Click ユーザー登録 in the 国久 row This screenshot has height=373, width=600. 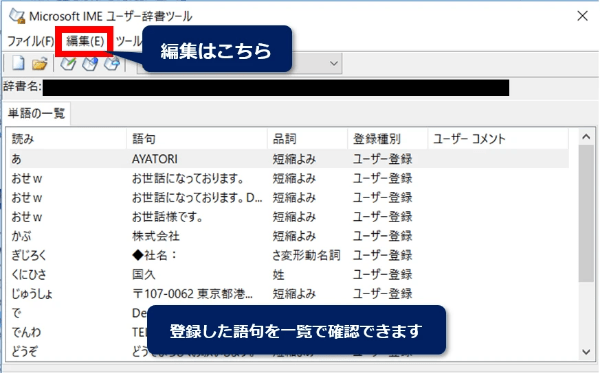coord(383,275)
